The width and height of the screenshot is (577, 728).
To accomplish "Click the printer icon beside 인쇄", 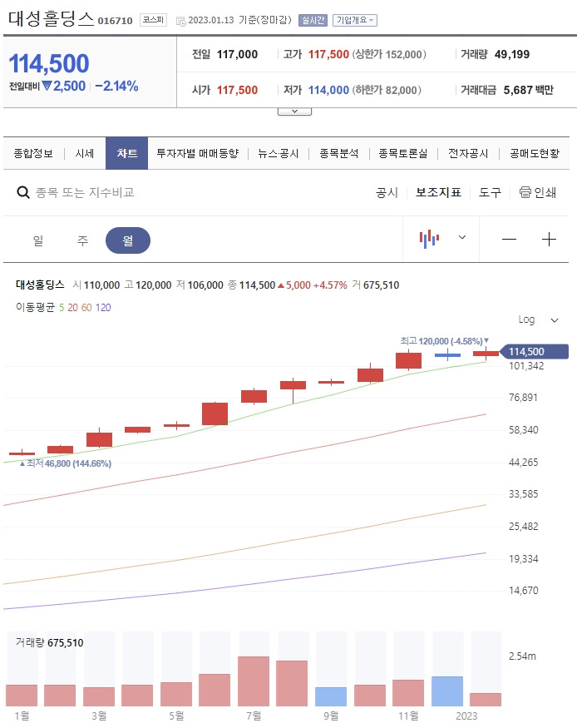I will point(525,192).
